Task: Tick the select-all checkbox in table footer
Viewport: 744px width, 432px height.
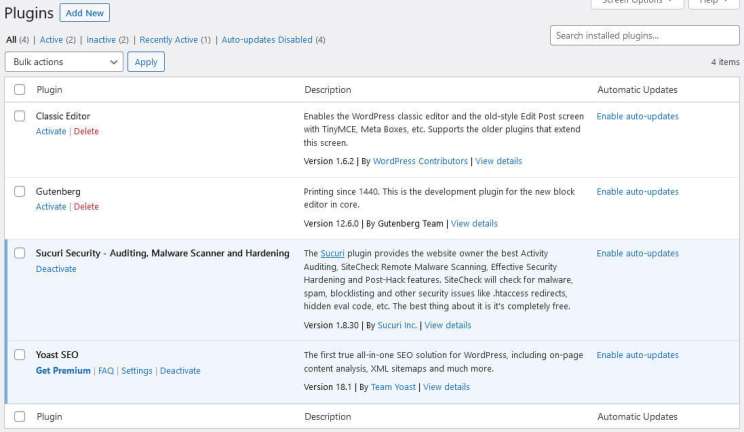Action: [x=19, y=416]
